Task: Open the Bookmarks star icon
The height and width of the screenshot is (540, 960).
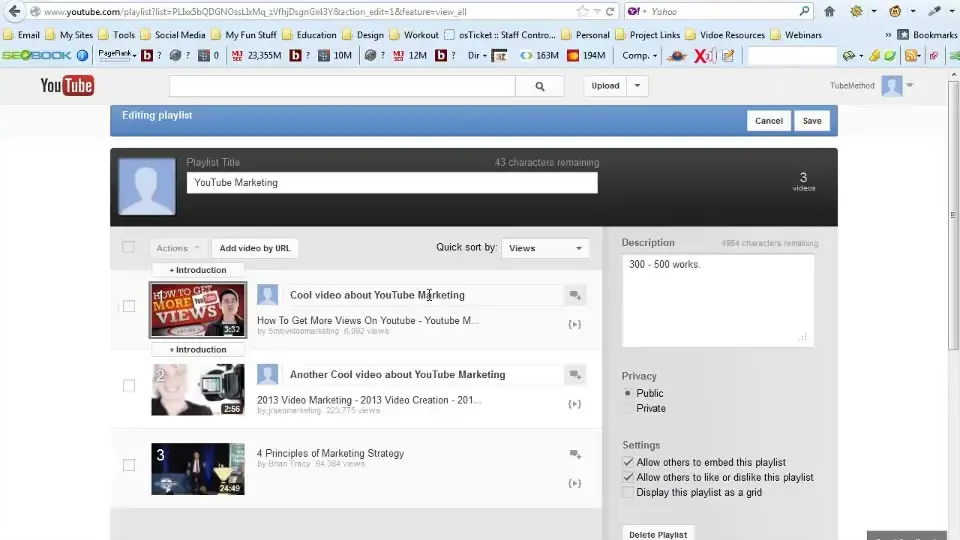Action: coord(903,35)
